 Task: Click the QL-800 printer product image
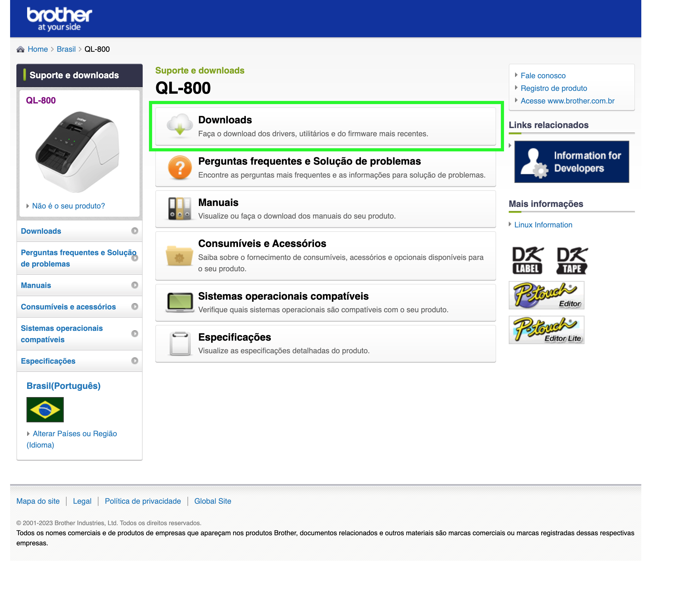pyautogui.click(x=77, y=152)
